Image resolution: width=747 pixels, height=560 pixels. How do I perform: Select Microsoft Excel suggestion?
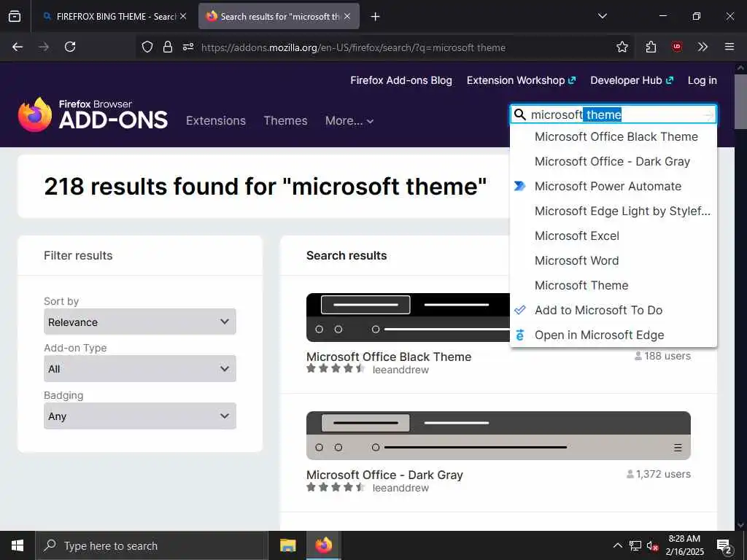[x=613, y=236]
